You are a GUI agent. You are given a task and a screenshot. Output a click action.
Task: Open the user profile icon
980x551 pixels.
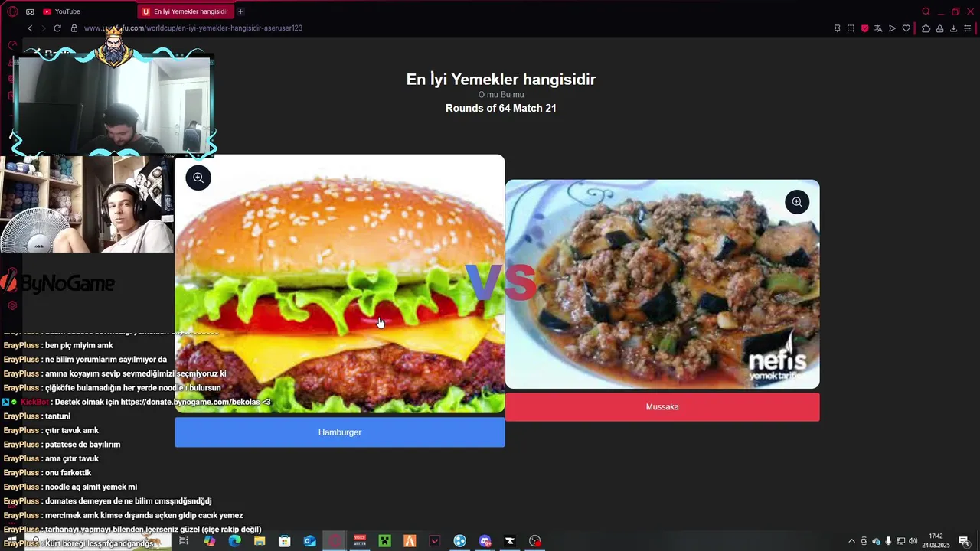click(x=939, y=28)
